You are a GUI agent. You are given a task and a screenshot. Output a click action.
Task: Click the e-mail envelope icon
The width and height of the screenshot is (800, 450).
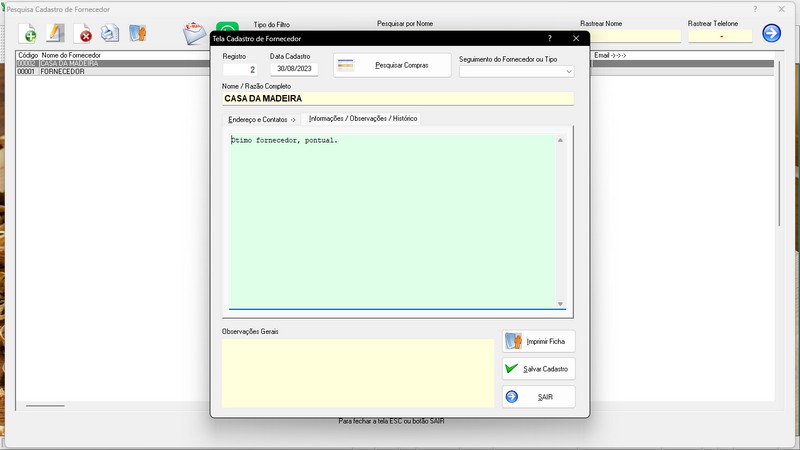click(194, 34)
